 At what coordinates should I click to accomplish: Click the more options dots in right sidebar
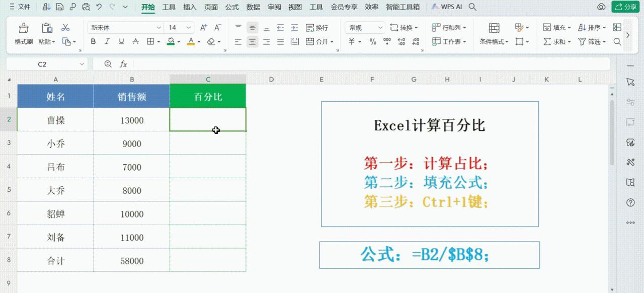click(630, 223)
